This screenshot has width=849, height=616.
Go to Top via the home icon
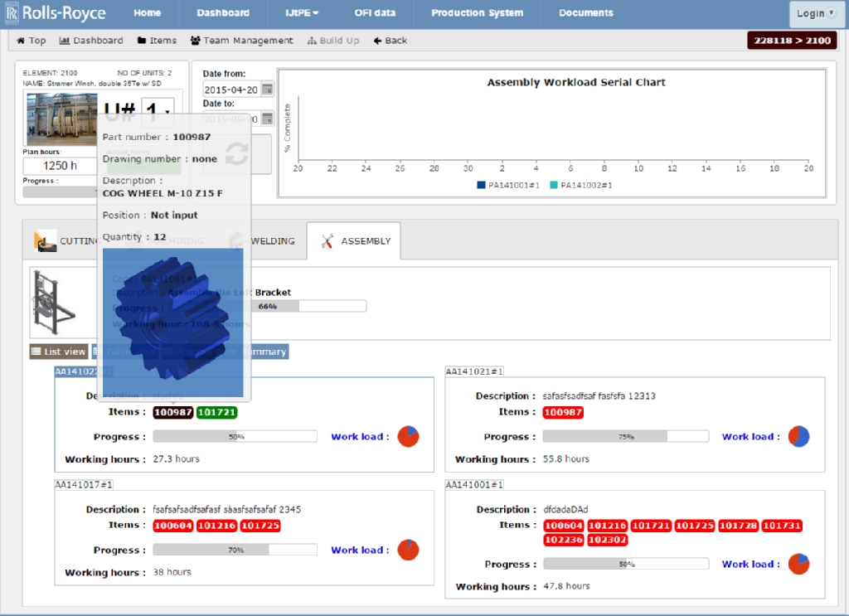point(31,41)
